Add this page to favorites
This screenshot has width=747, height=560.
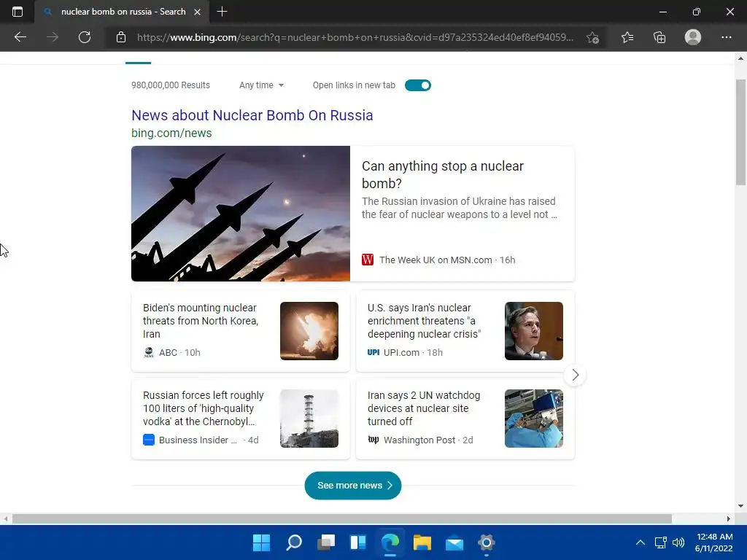click(x=592, y=37)
